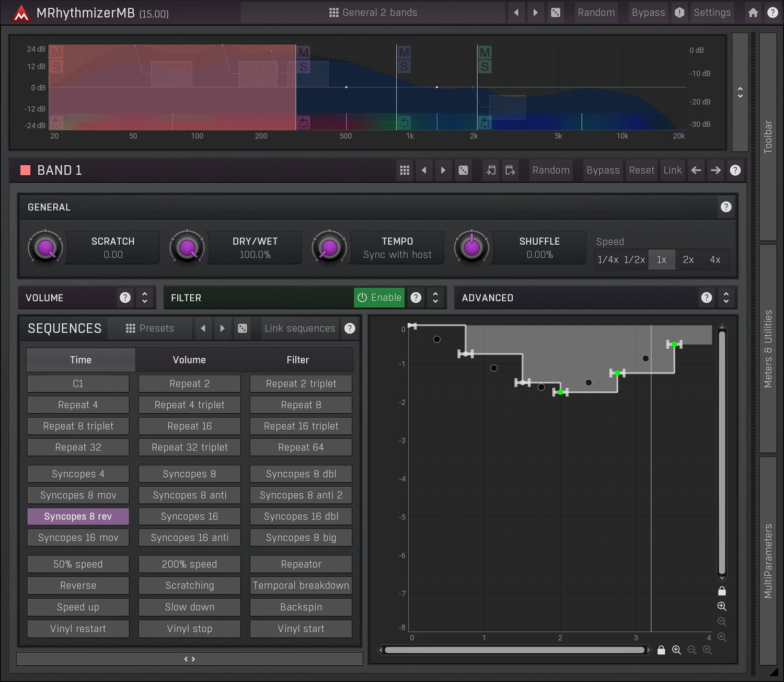Expand the Advanced section

click(726, 298)
